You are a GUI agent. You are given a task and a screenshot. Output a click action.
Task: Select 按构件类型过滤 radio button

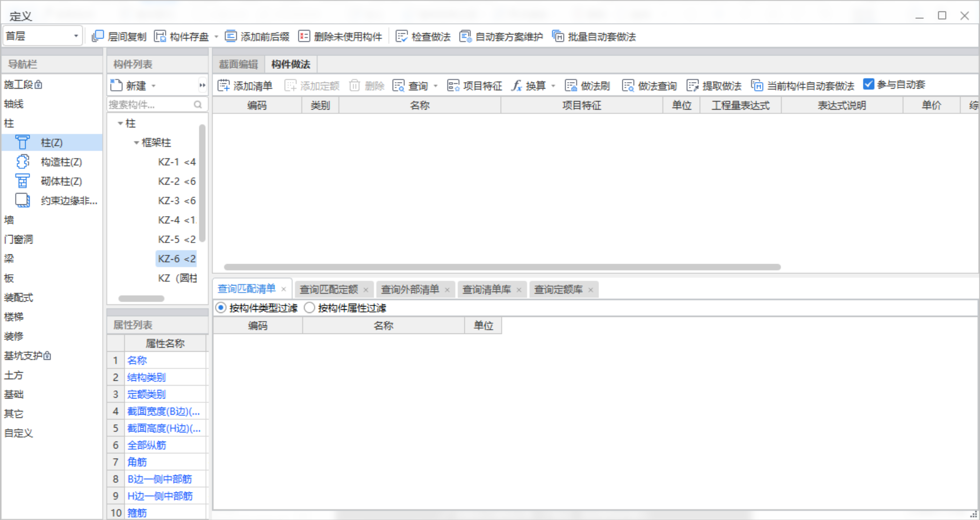(x=221, y=308)
